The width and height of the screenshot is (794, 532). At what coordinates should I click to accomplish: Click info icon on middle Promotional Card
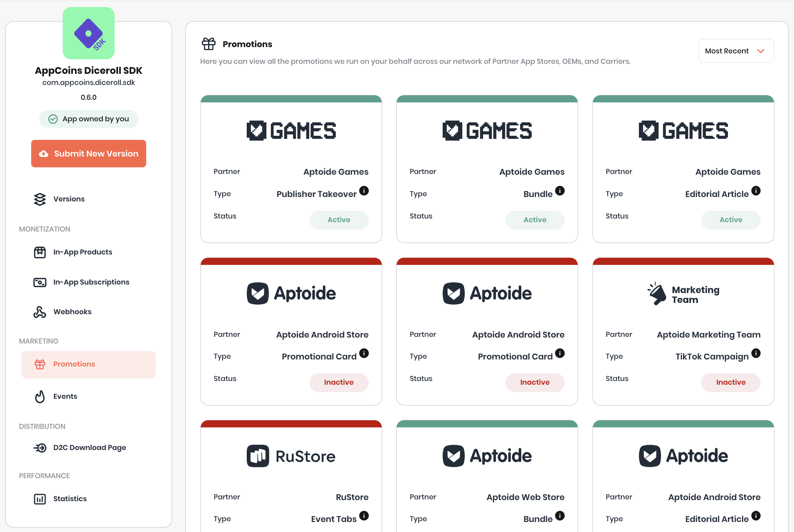coord(560,353)
